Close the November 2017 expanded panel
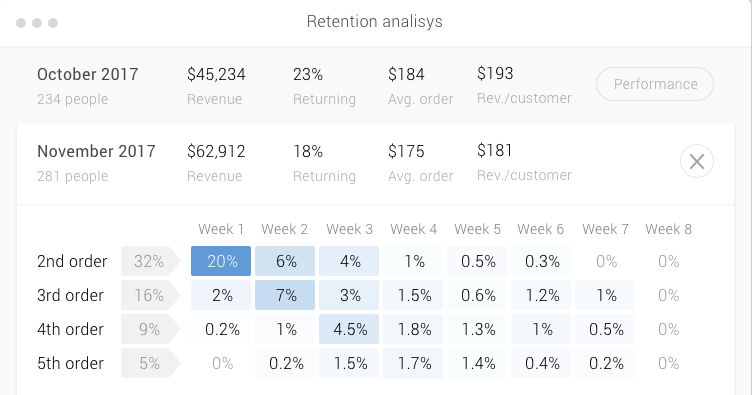 tap(696, 161)
